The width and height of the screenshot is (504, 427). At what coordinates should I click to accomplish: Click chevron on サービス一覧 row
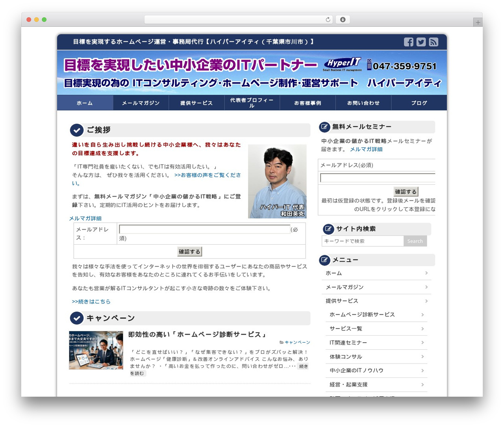[x=422, y=329]
